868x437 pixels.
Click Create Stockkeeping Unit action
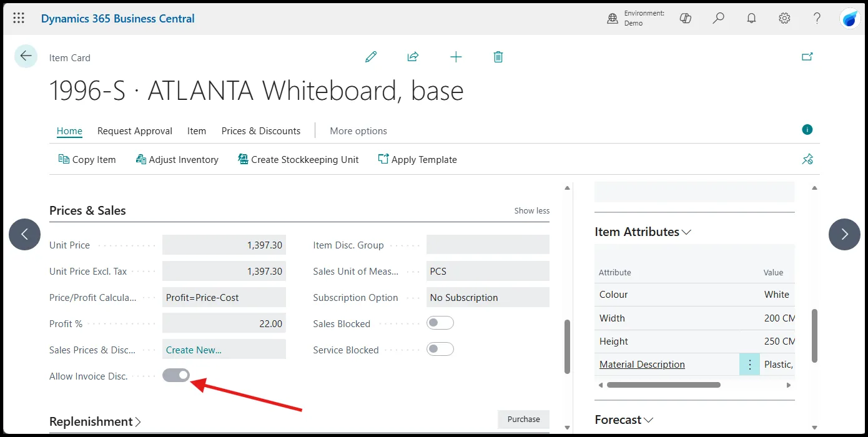tap(298, 160)
